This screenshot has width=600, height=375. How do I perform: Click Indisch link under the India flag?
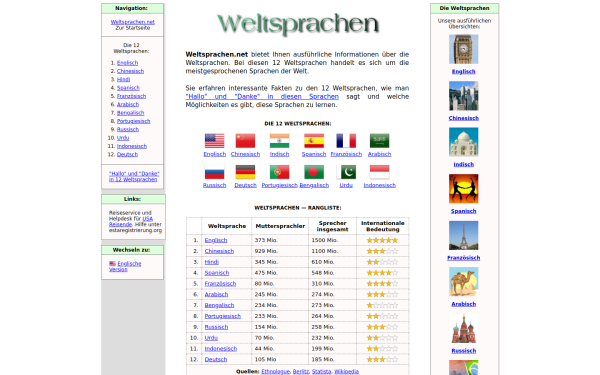coord(279,154)
